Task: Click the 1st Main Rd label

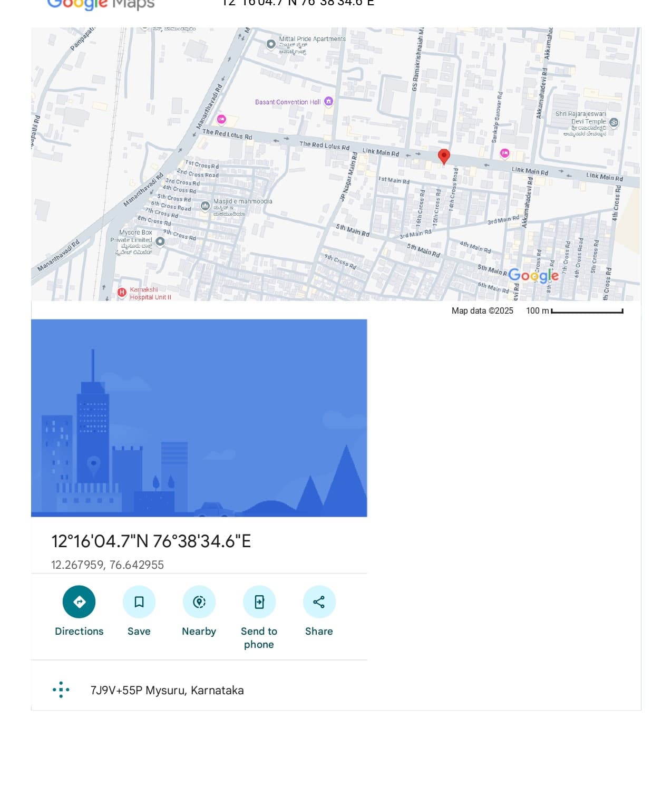Action: click(x=394, y=180)
